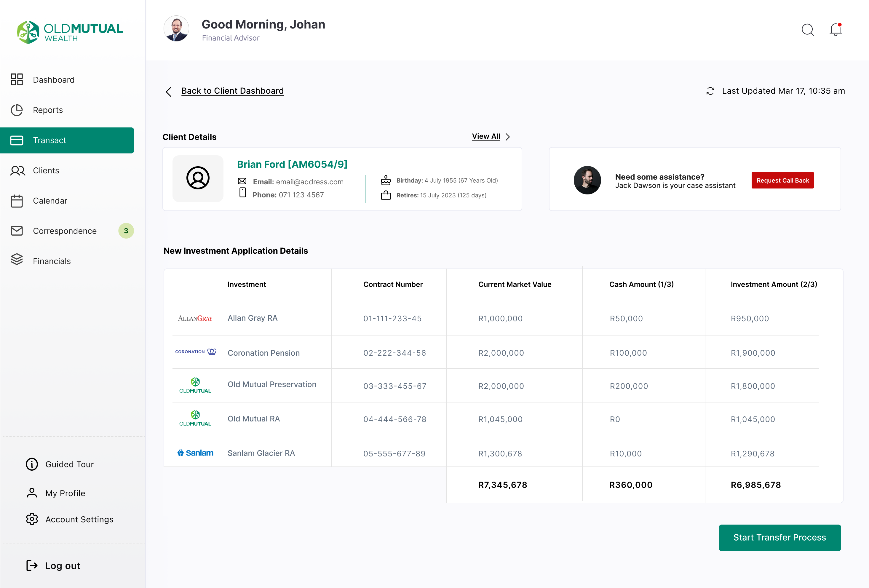The image size is (869, 588).
Task: Click the Calendar icon in sidebar
Action: pos(17,201)
